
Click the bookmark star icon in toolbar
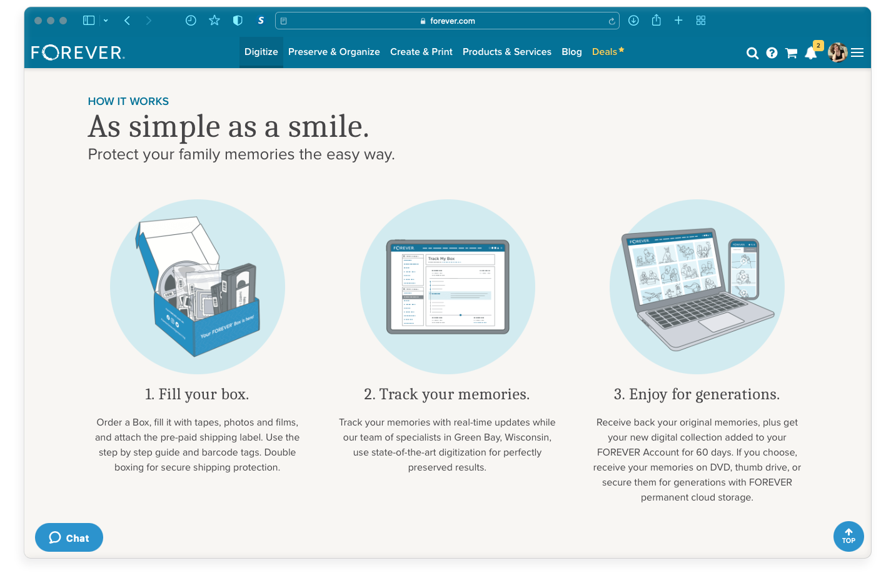pyautogui.click(x=214, y=21)
